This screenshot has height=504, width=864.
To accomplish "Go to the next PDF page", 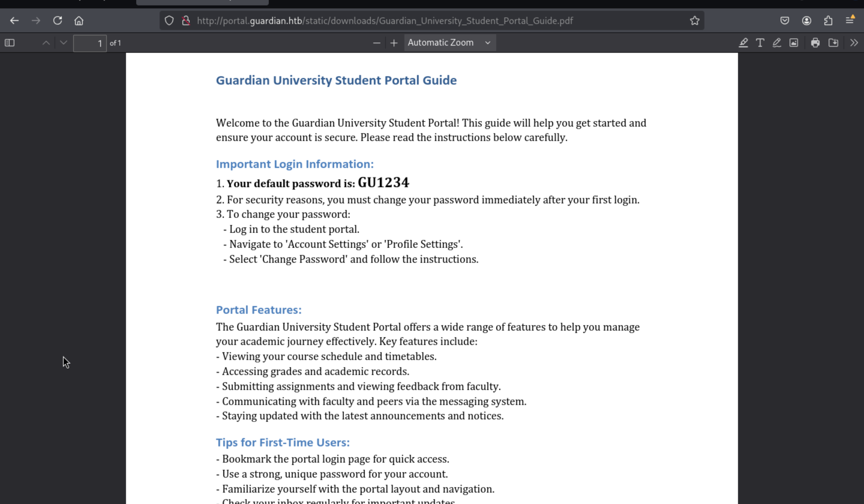I will 63,43.
